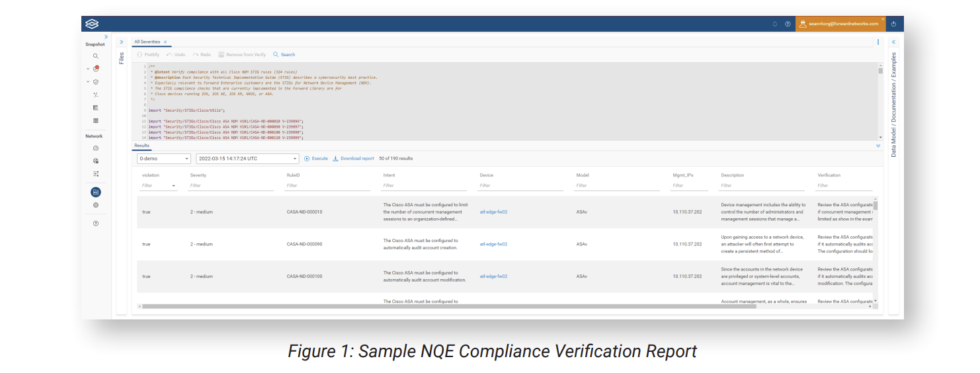Click the Forward Networks logo icon
The height and width of the screenshot is (373, 980).
click(x=91, y=24)
